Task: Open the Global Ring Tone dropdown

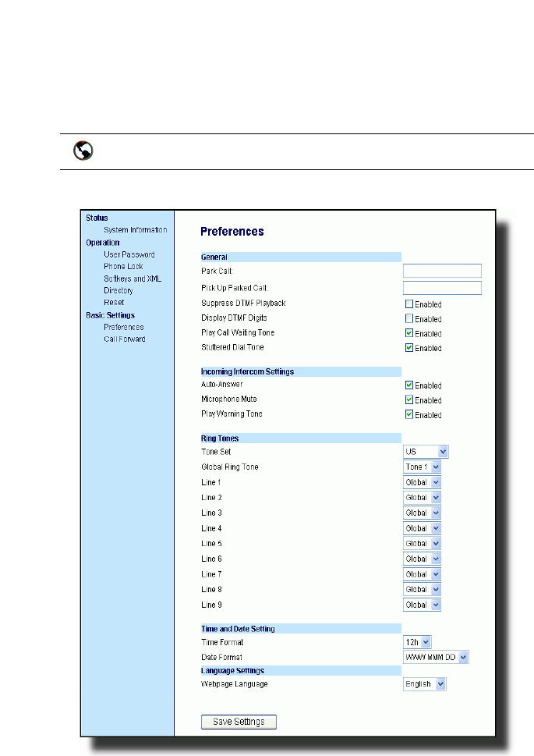Action: click(x=422, y=467)
